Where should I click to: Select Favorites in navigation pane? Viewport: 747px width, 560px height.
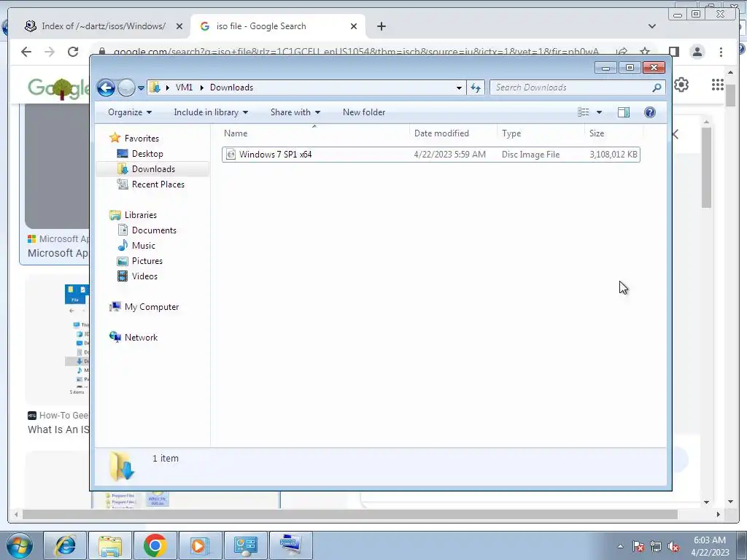click(142, 138)
